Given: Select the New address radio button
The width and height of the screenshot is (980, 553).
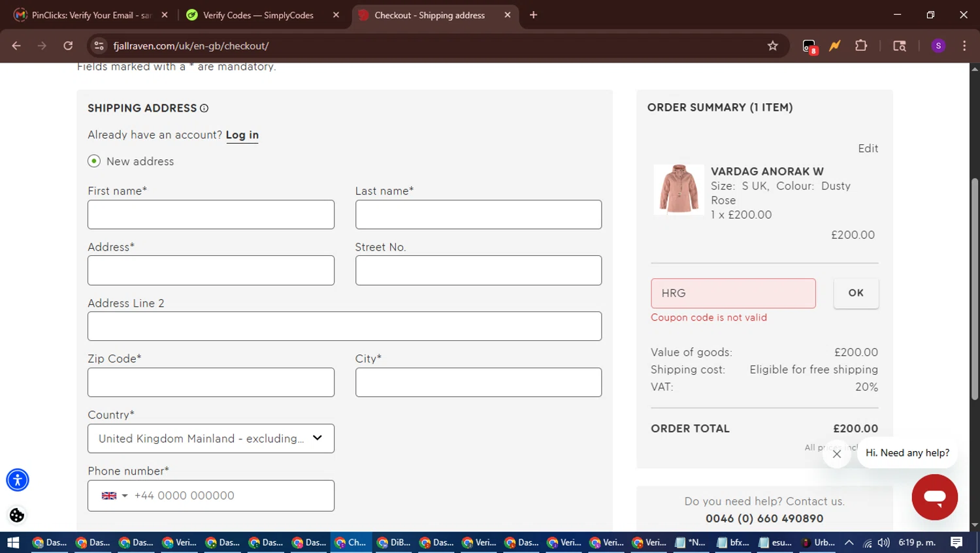Looking at the screenshot, I should point(94,161).
